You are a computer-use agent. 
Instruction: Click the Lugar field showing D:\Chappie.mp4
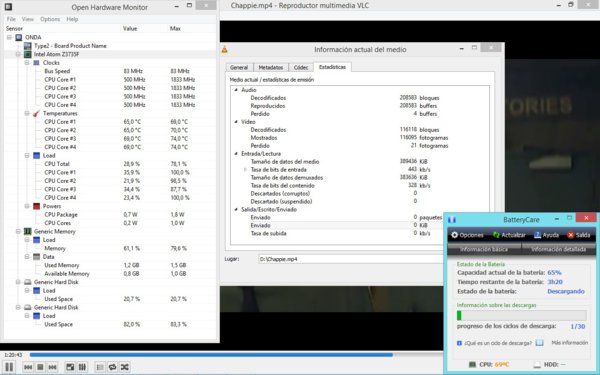pyautogui.click(x=350, y=259)
